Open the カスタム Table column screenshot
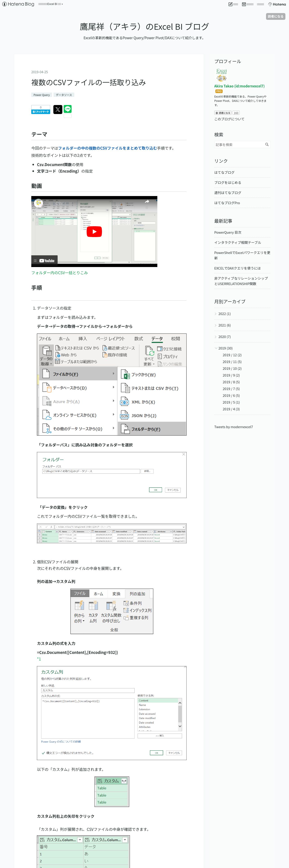The image size is (289, 868). point(112,792)
